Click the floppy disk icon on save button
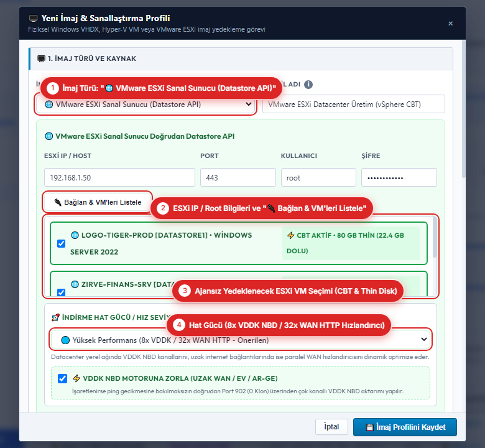Viewport: 485px width, 448px height. click(369, 427)
